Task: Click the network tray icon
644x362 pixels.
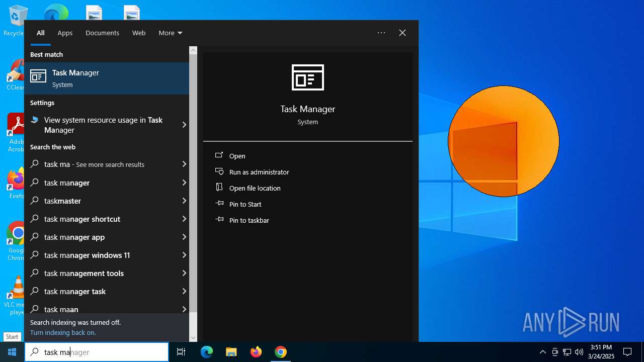Action: [x=567, y=352]
